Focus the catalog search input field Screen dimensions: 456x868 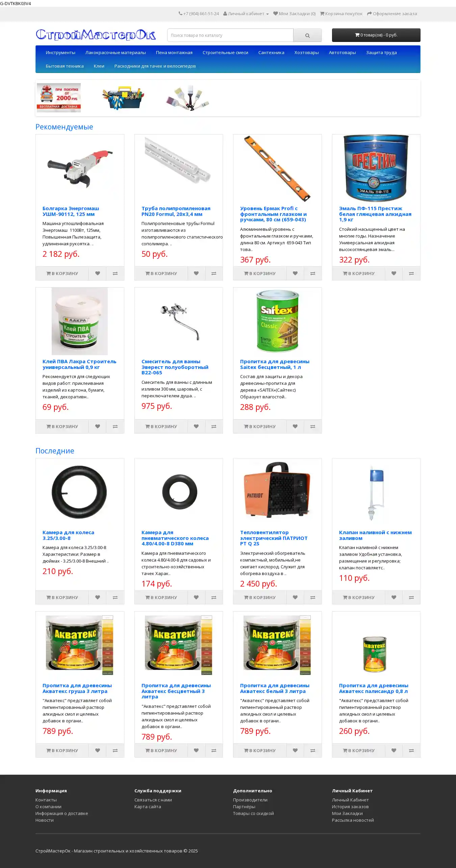coord(230,35)
